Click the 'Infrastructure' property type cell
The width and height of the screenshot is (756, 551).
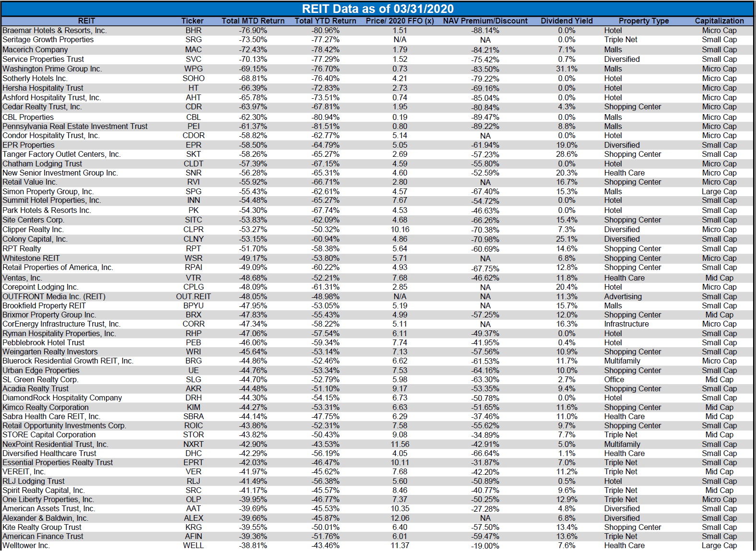626,324
